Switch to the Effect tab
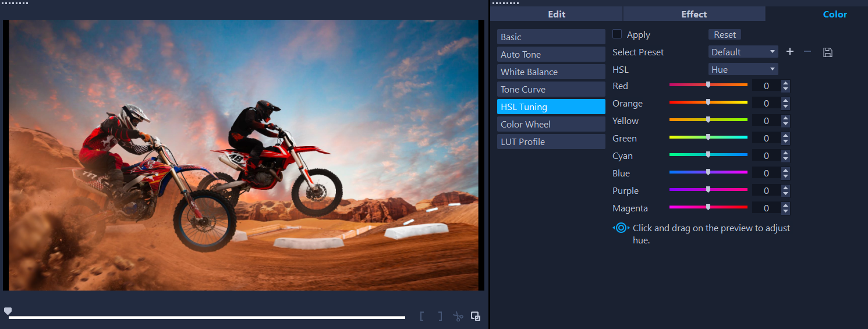 [x=694, y=14]
